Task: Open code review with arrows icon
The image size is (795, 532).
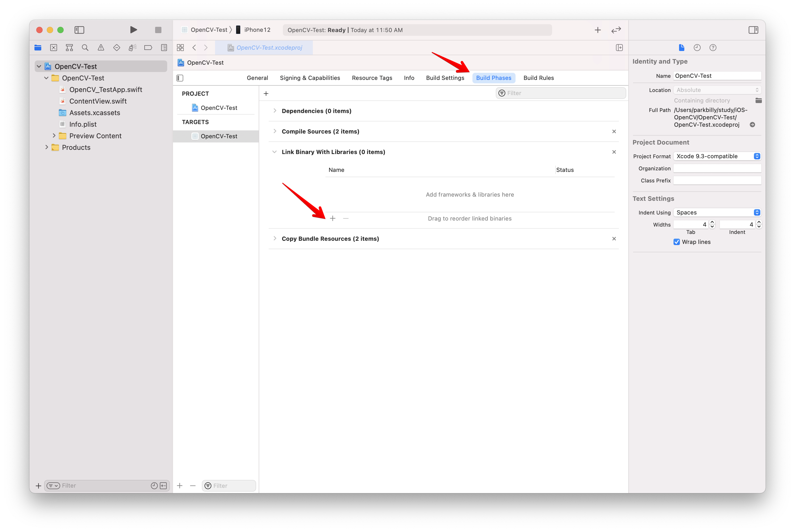Action: click(x=616, y=30)
